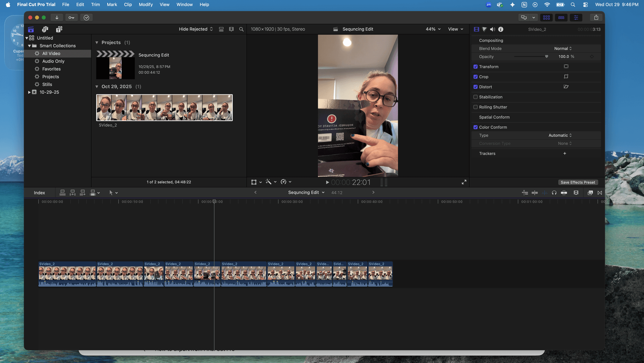Click the Save Effects Preset button
644x363 pixels.
coord(578,182)
